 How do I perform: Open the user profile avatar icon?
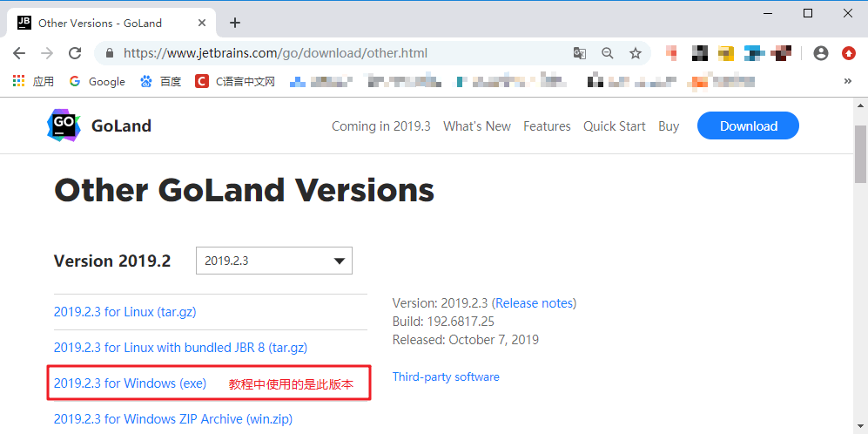pos(821,53)
